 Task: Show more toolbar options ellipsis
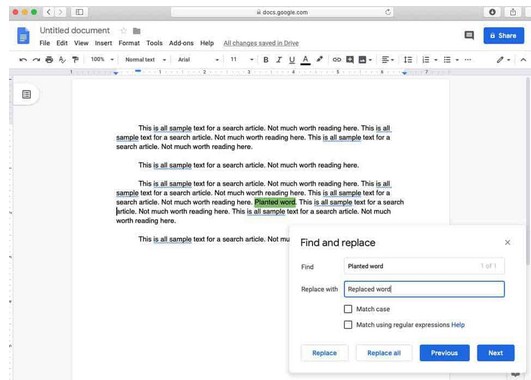coord(468,60)
